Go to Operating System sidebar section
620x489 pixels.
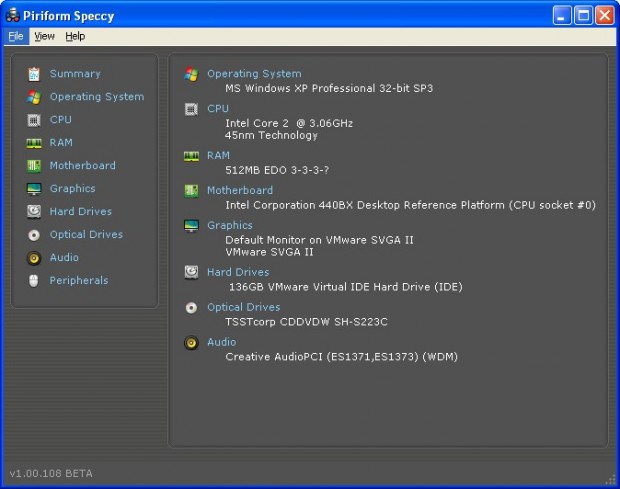[97, 96]
